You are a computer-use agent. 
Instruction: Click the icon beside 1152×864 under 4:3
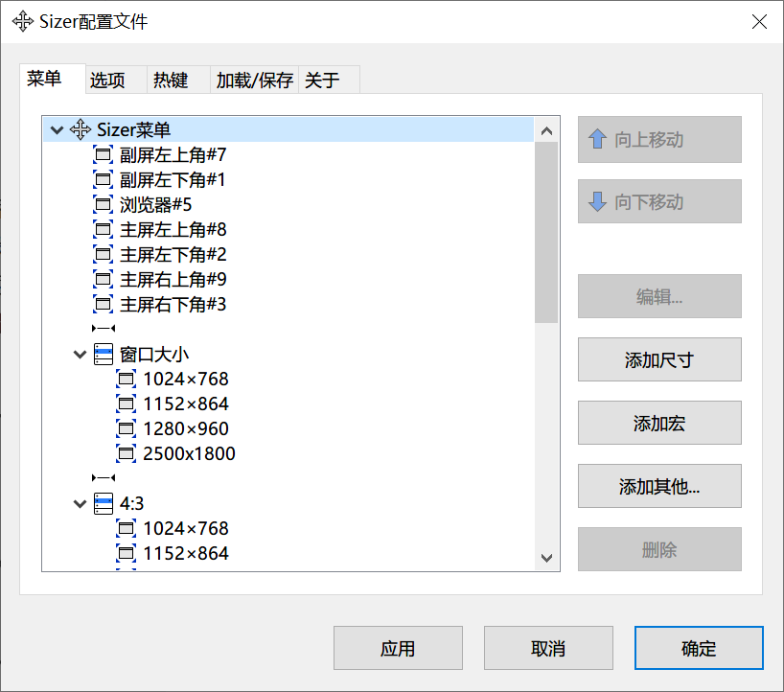click(126, 553)
